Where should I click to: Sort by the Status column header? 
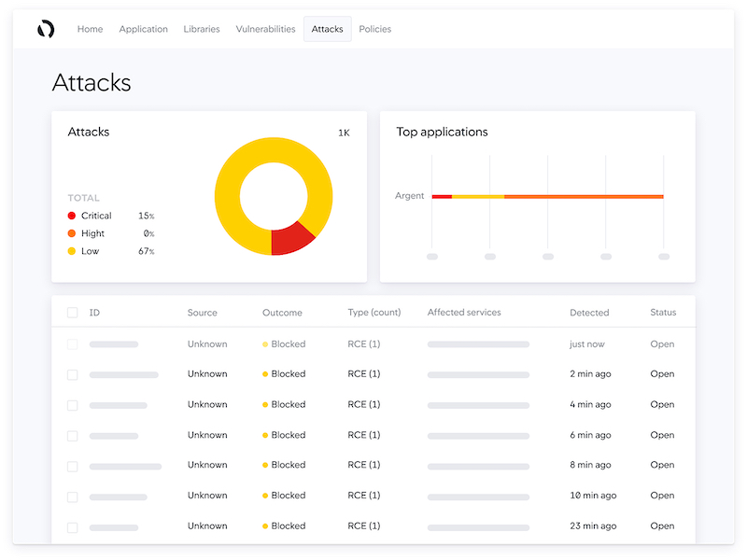[663, 313]
